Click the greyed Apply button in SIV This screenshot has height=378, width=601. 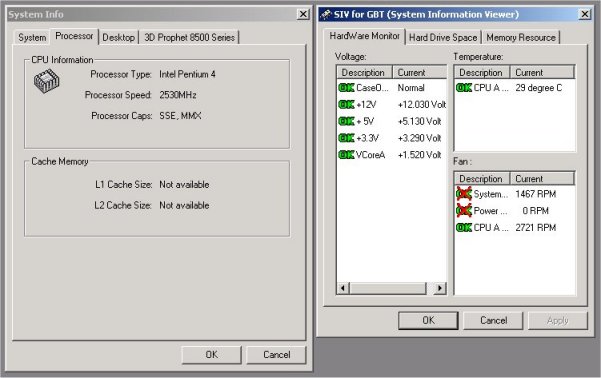(558, 320)
